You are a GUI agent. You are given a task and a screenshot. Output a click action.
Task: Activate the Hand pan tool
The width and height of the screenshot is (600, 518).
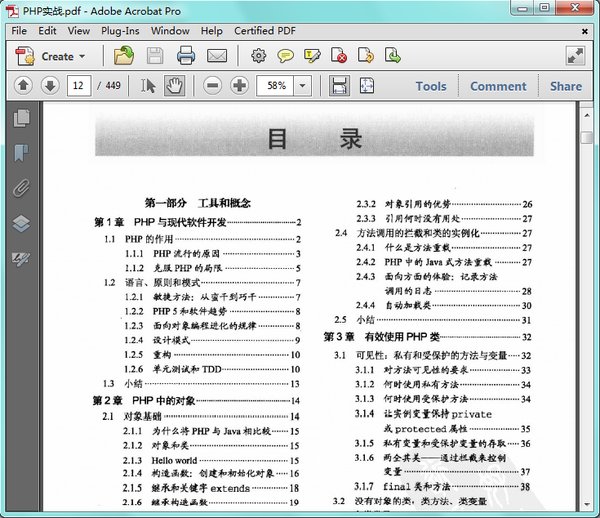tap(173, 86)
